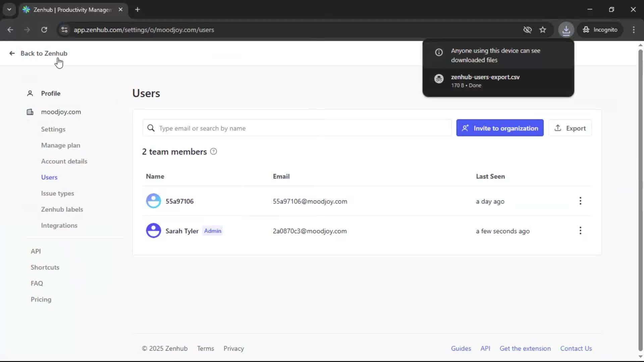Click Sarah Tyler's avatar icon
Viewport: 644px width, 362px height.
point(153,231)
